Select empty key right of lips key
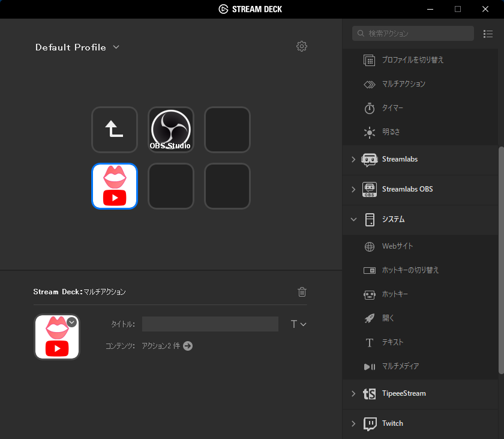Viewport: 504px width, 439px height. click(x=170, y=186)
